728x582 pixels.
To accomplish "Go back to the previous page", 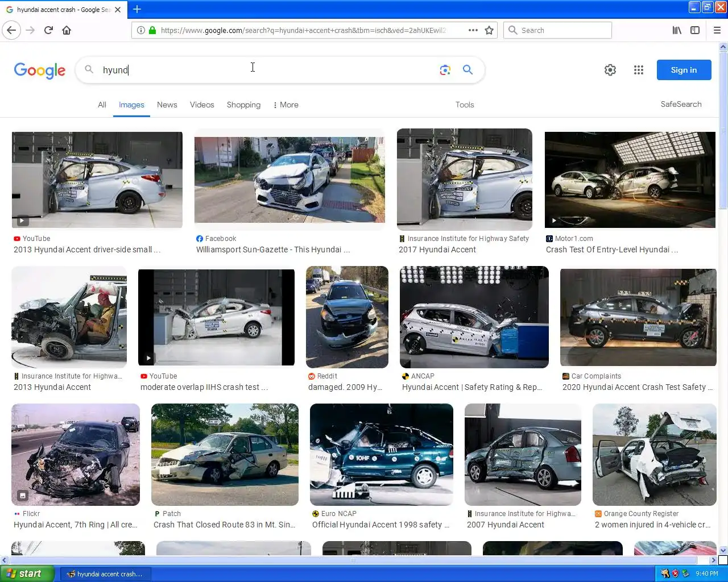I will pyautogui.click(x=12, y=30).
